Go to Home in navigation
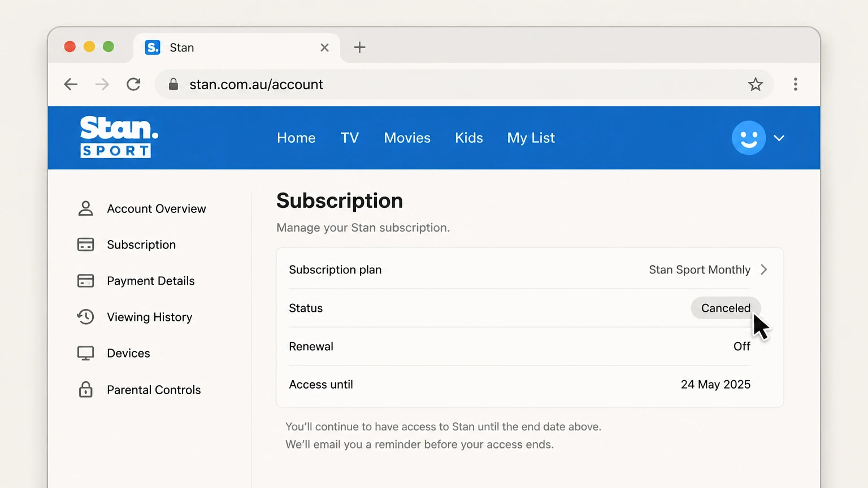 [296, 138]
